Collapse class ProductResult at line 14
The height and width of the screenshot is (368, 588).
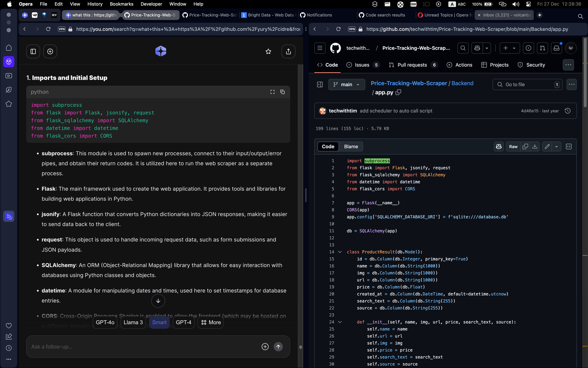tap(340, 252)
